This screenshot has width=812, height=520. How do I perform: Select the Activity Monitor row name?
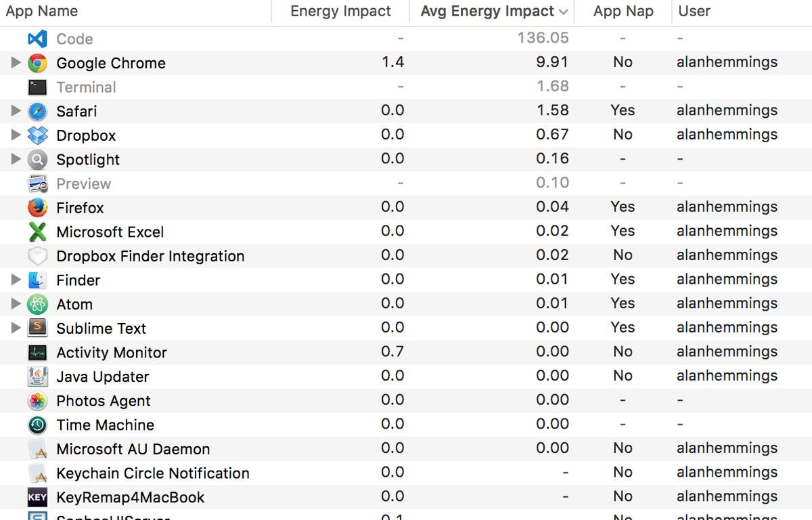click(112, 353)
